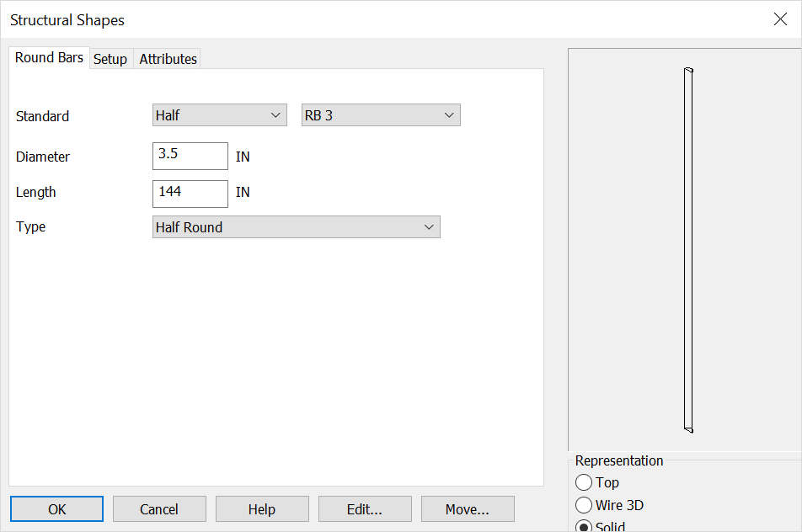Click the Edit button
802x532 pixels.
(365, 508)
